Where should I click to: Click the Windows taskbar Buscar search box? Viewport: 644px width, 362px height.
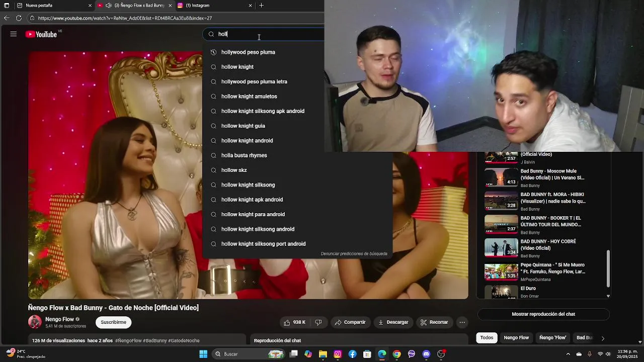[x=249, y=354]
